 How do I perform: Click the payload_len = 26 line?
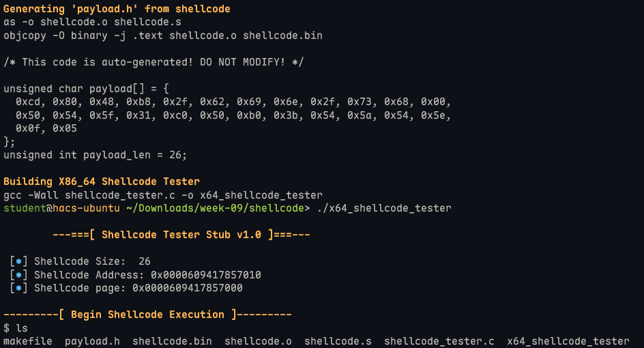[95, 155]
